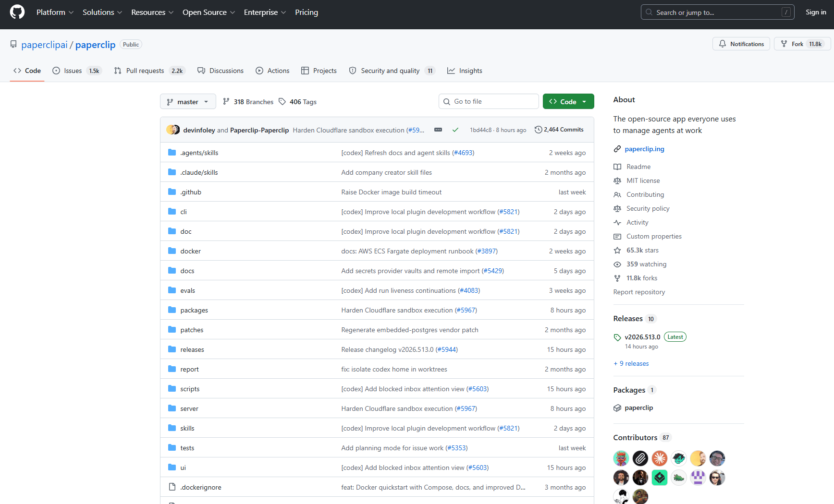Click the devinfoley author avatar
Screen dimensions: 834x504
[x=171, y=130]
